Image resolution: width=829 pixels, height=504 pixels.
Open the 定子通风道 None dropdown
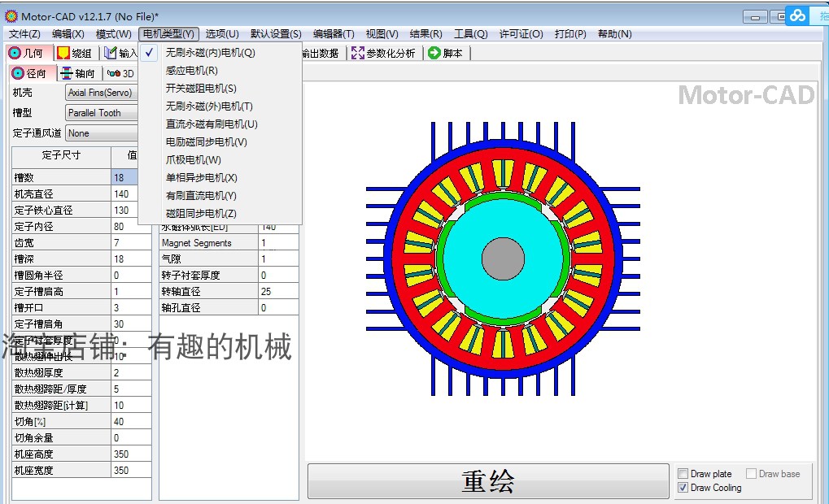click(101, 133)
